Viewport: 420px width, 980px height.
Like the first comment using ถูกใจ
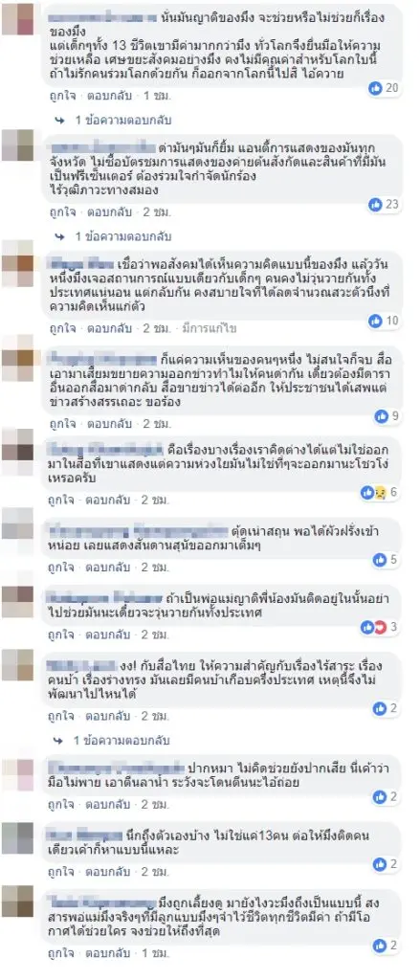pyautogui.click(x=61, y=97)
